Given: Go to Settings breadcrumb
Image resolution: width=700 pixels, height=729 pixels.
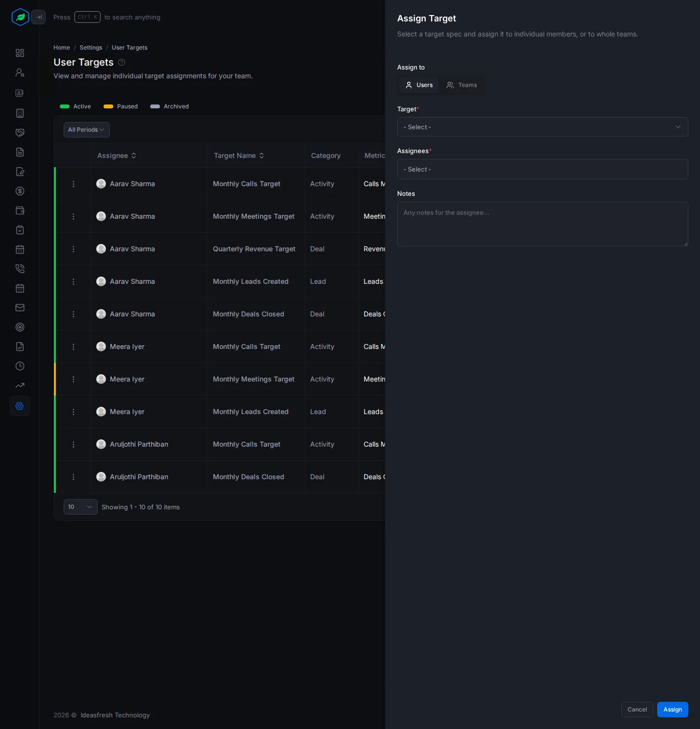Looking at the screenshot, I should (91, 48).
